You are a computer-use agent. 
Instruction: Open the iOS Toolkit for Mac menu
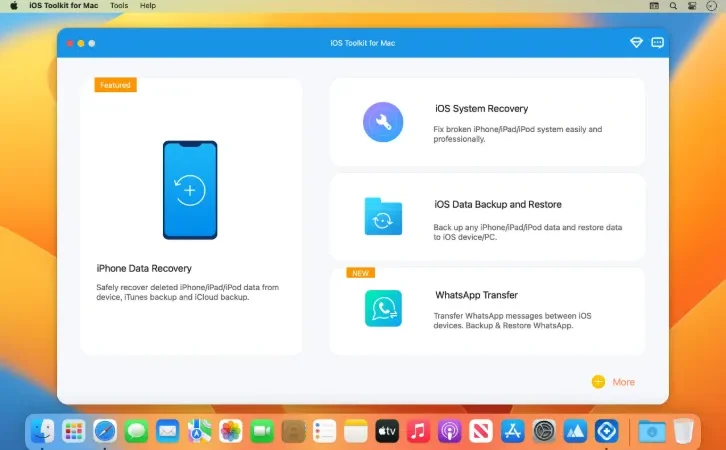click(63, 6)
